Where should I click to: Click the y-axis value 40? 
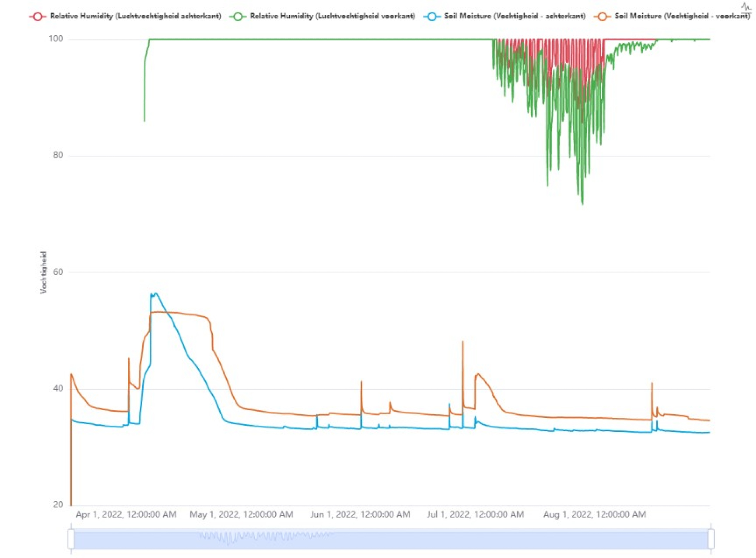[x=58, y=388]
